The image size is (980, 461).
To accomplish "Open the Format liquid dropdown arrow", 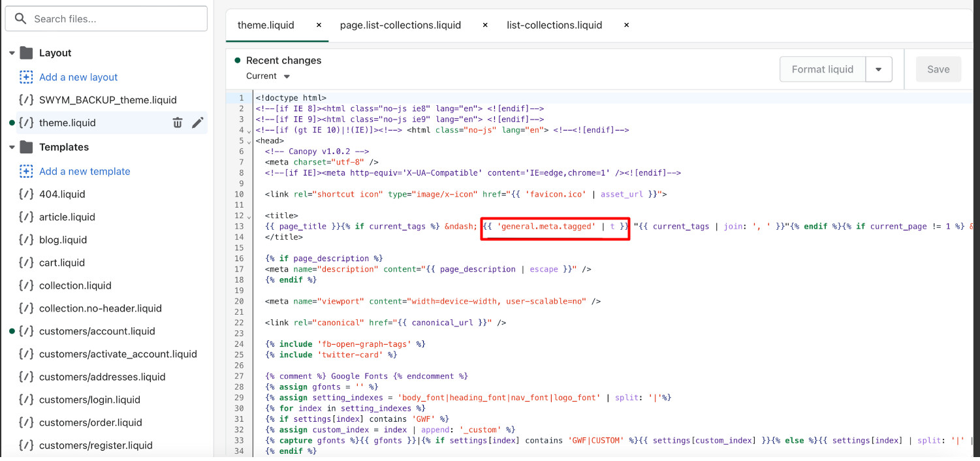I will pos(879,69).
